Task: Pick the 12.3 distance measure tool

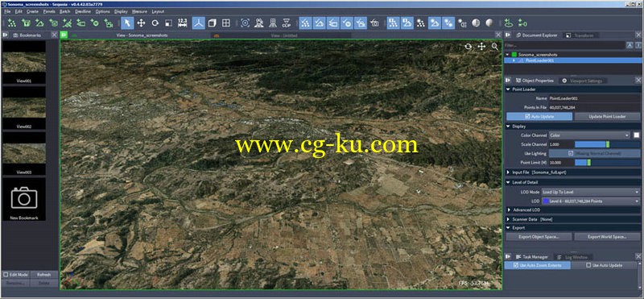Action: 183,23
